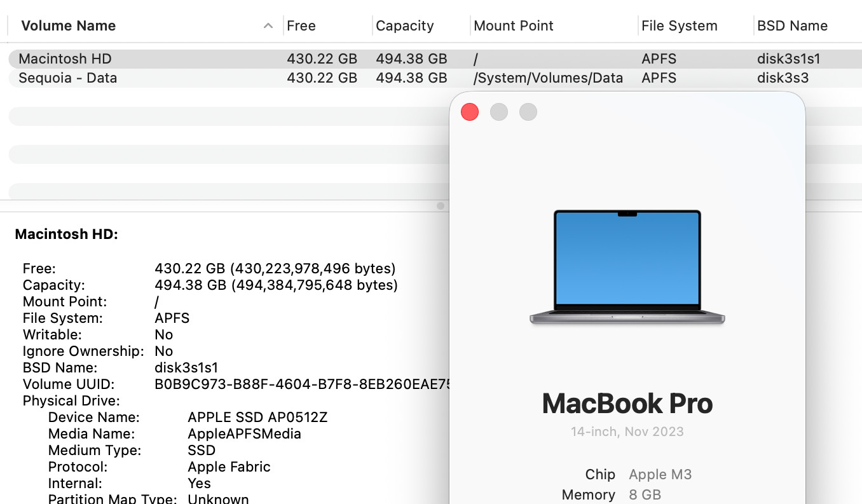The image size is (862, 504).
Task: Select the Sequoia - Data volume row
Action: 435,78
